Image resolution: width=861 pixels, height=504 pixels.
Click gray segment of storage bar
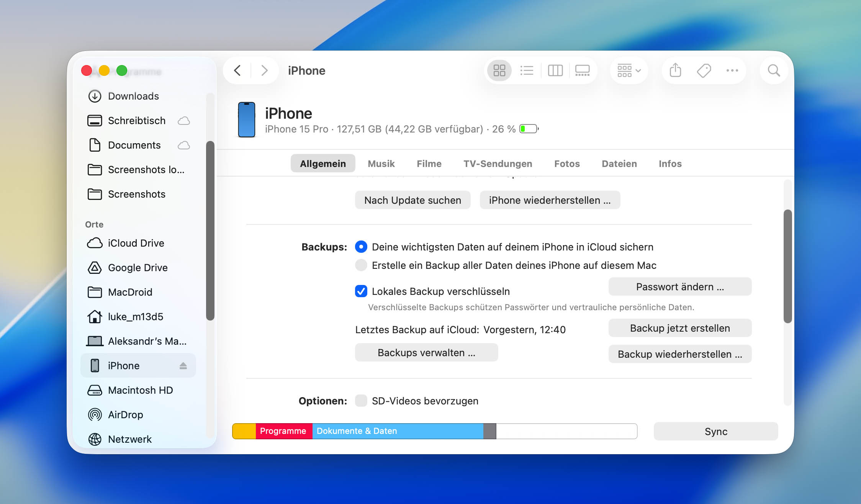(490, 431)
